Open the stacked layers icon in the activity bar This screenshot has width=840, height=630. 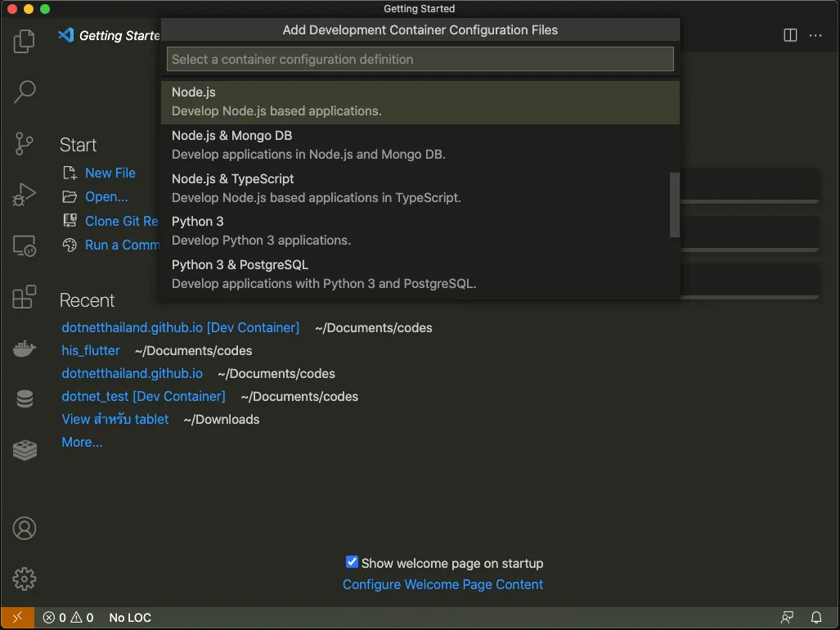25,450
